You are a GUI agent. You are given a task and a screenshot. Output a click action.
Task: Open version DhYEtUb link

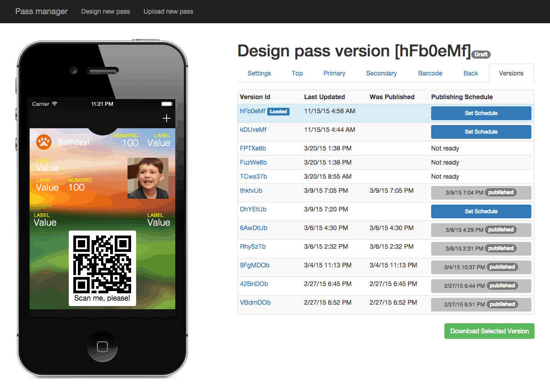pyautogui.click(x=253, y=209)
